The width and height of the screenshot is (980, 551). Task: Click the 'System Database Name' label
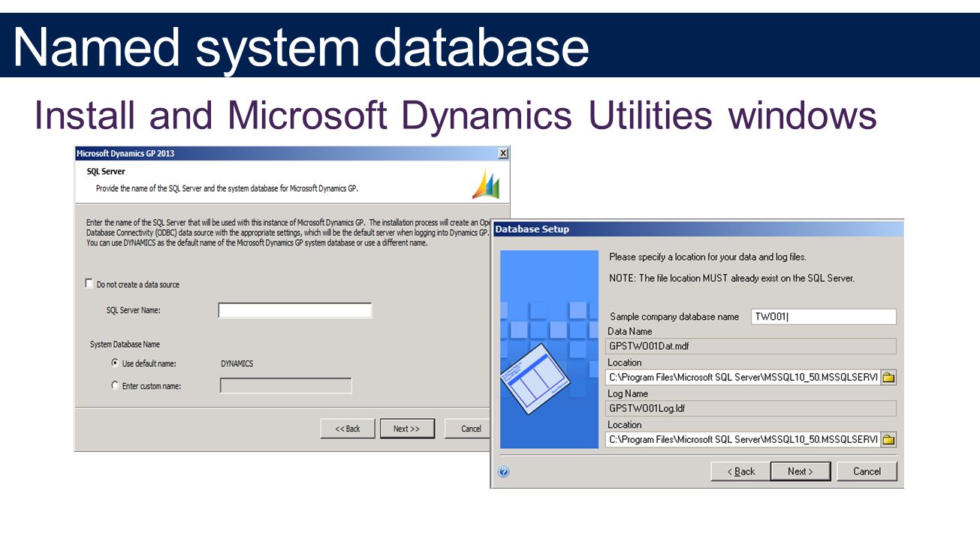125,345
